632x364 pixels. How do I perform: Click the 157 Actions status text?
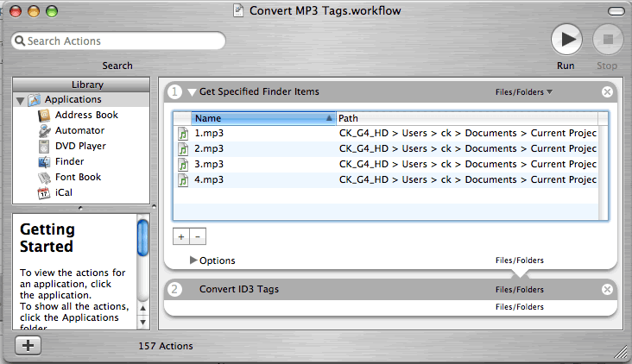point(166,346)
